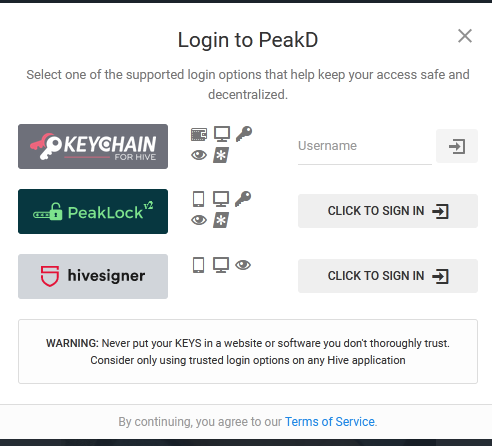Click the desktop monitor icon in Keychain row

tap(222, 134)
